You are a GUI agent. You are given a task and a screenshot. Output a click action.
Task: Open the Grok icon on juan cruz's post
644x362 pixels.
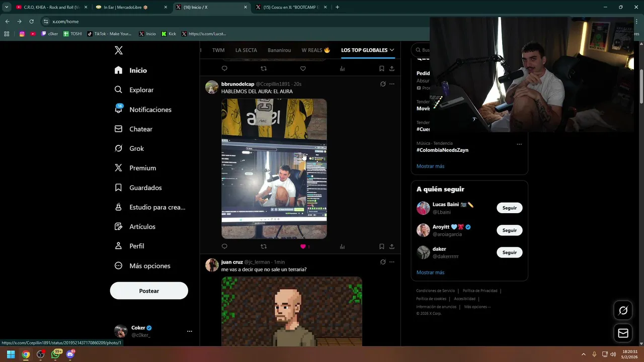tap(383, 262)
